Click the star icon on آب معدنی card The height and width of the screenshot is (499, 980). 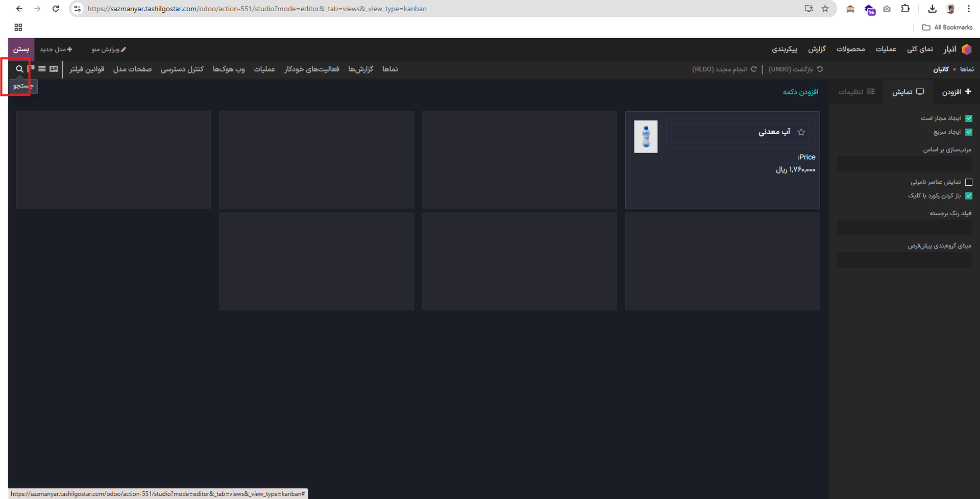tap(801, 132)
